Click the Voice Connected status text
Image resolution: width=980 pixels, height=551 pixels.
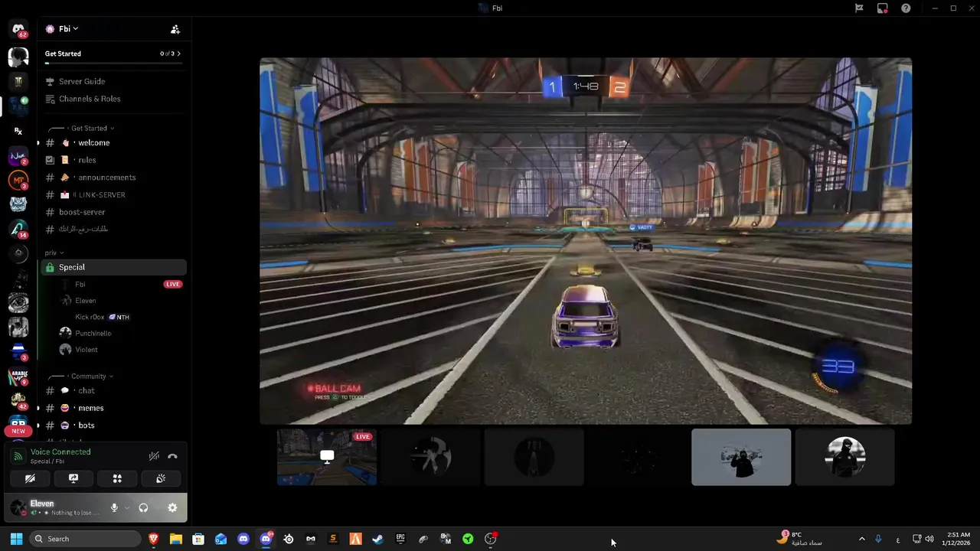click(x=60, y=452)
